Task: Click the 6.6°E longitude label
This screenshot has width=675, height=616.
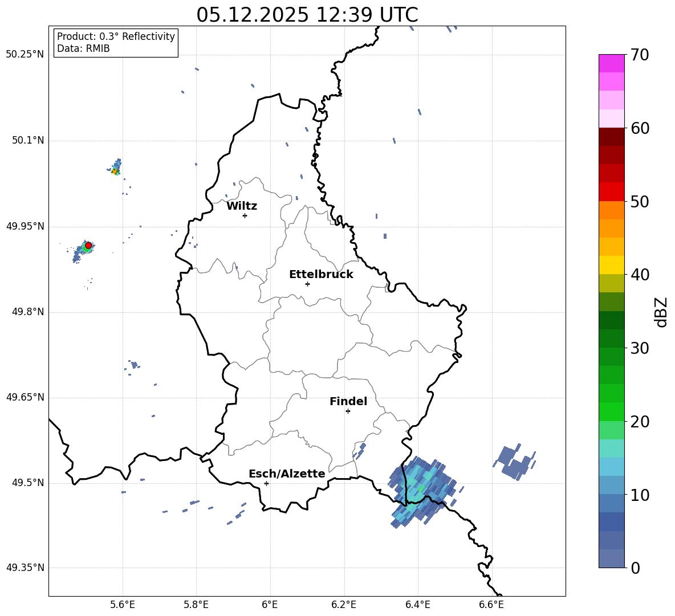Action: click(x=491, y=605)
